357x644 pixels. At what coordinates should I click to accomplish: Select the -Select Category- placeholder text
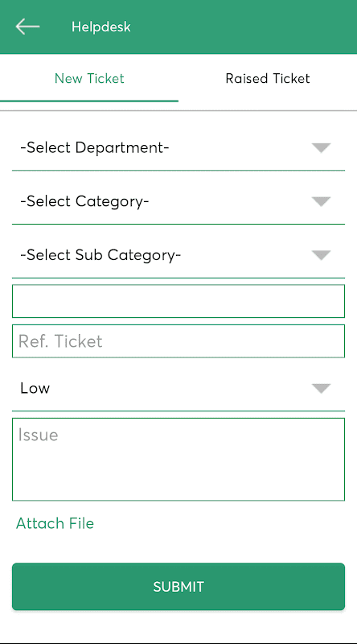(84, 202)
